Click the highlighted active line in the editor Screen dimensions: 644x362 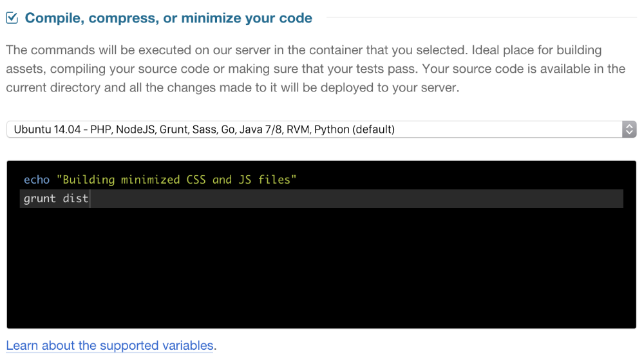tap(321, 198)
